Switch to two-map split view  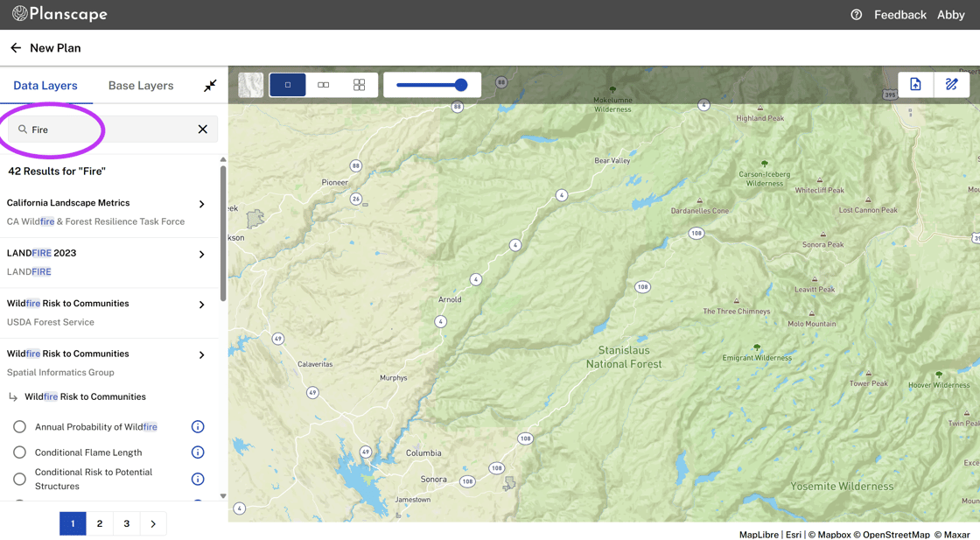tap(324, 85)
